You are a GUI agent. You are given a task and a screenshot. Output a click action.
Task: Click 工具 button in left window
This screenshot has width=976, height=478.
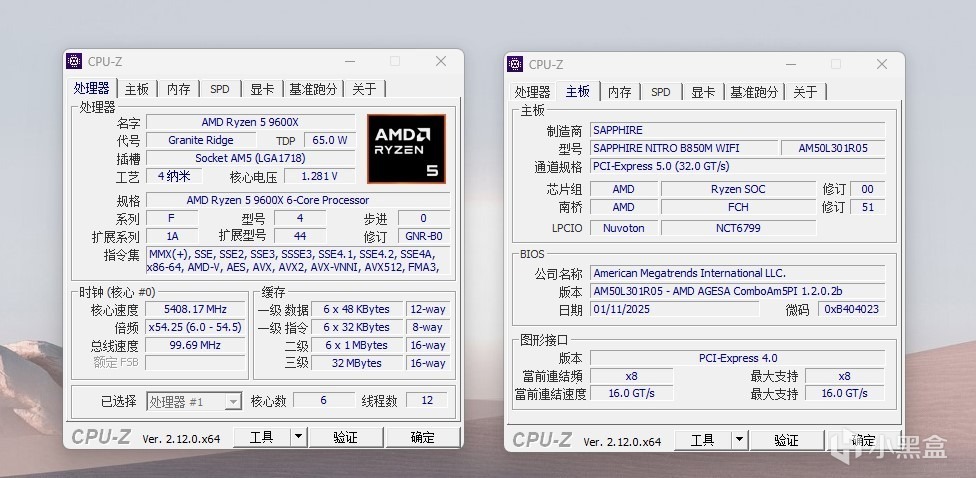tap(262, 438)
